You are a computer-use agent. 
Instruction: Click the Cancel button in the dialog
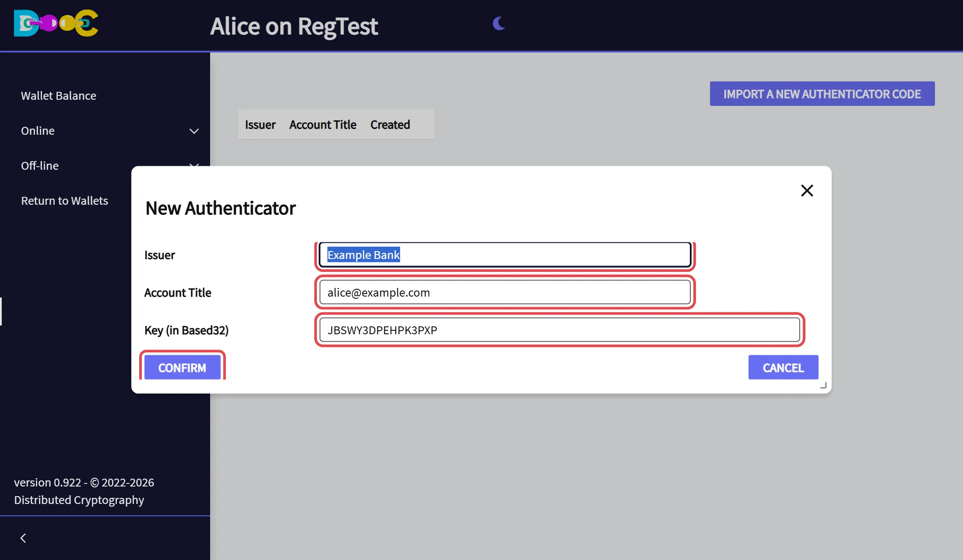[x=783, y=367]
